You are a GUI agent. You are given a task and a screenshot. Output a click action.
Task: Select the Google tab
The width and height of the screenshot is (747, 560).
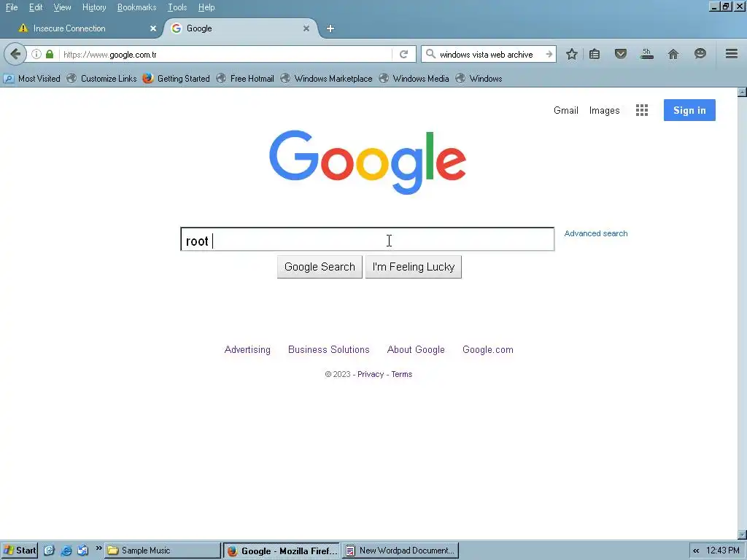coord(241,28)
